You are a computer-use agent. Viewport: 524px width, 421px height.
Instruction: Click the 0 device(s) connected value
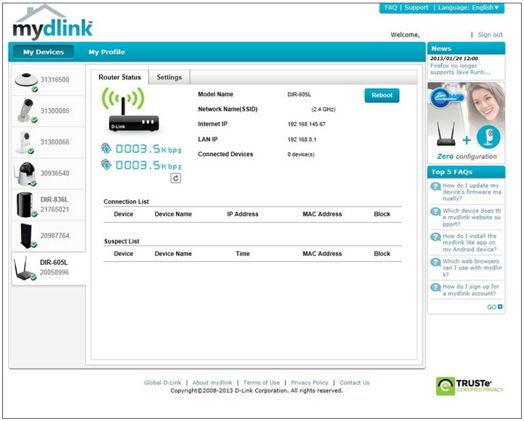(301, 155)
